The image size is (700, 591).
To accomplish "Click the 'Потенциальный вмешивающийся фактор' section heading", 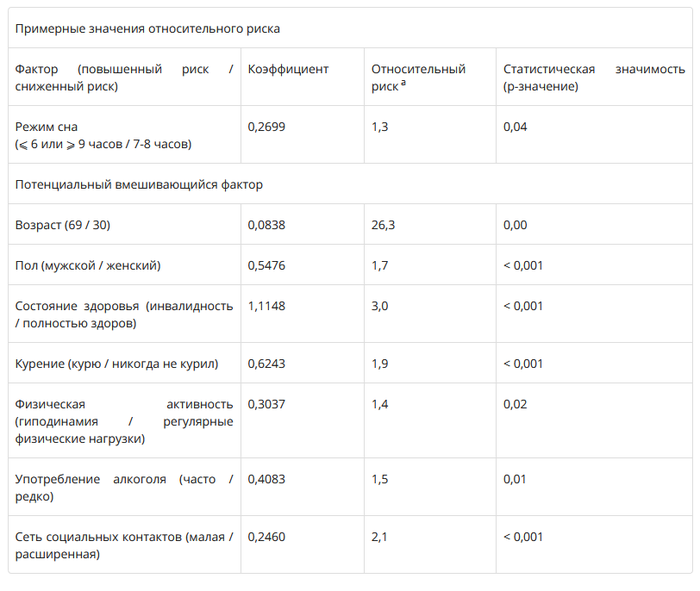I will [139, 184].
